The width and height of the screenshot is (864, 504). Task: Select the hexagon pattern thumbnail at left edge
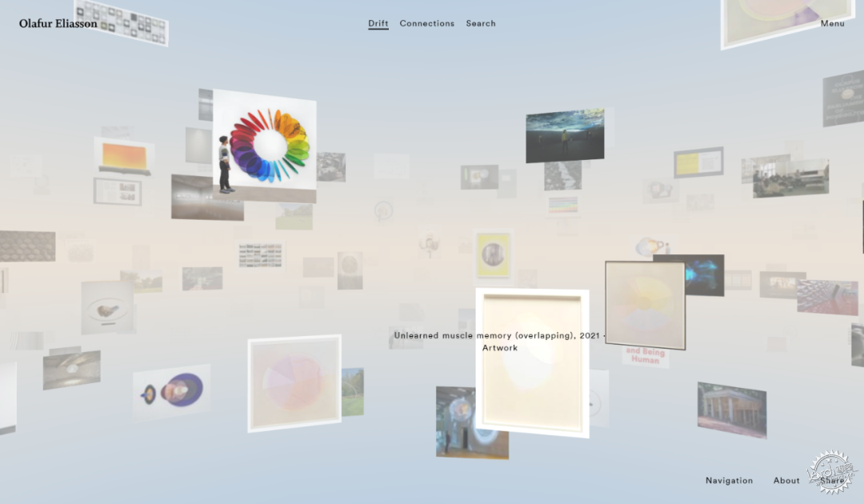pos(27,246)
